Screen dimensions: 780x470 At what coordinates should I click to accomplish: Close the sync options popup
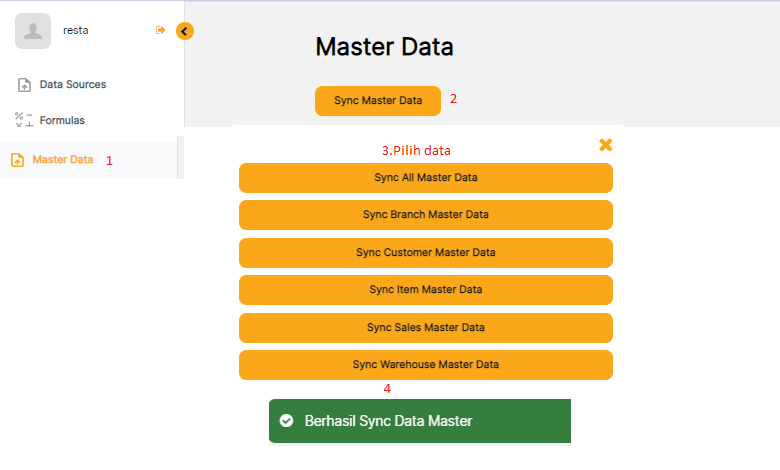pyautogui.click(x=605, y=145)
